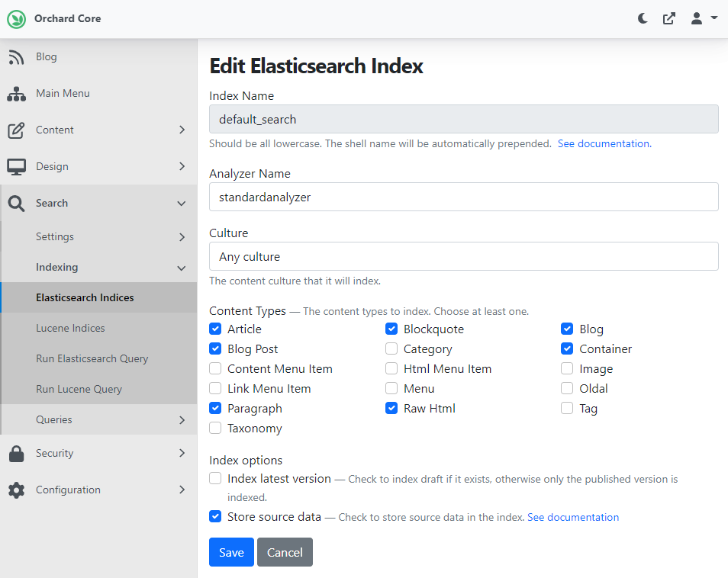Click the Blog RSS feed icon

[16, 57]
